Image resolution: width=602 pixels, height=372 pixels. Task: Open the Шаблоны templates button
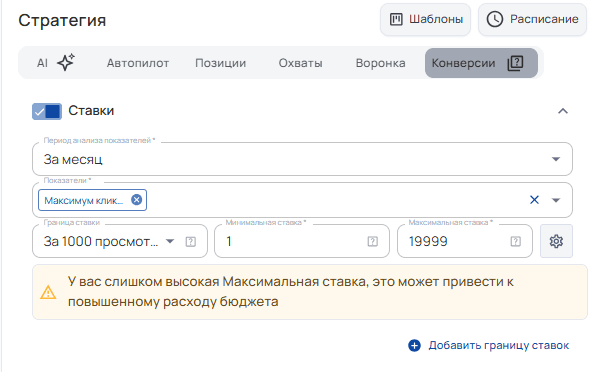(425, 19)
